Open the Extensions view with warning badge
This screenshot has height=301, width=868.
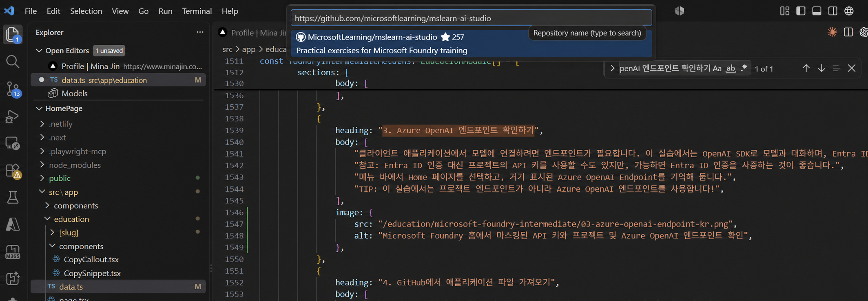pos(13,171)
